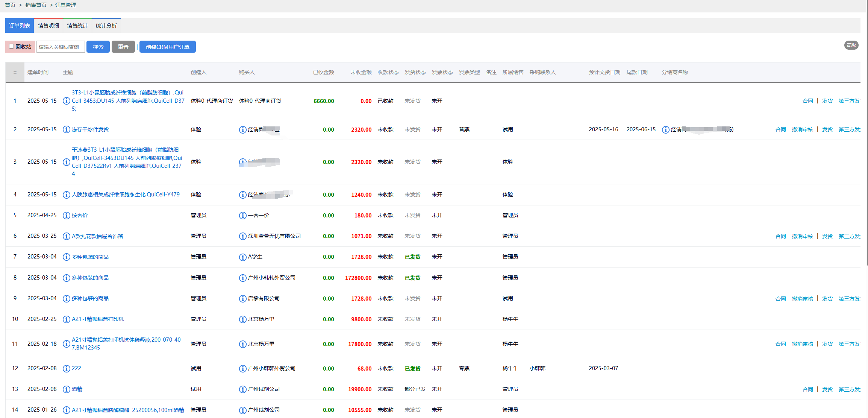The width and height of the screenshot is (868, 418).
Task: Focus the keyword search input
Action: [x=61, y=47]
